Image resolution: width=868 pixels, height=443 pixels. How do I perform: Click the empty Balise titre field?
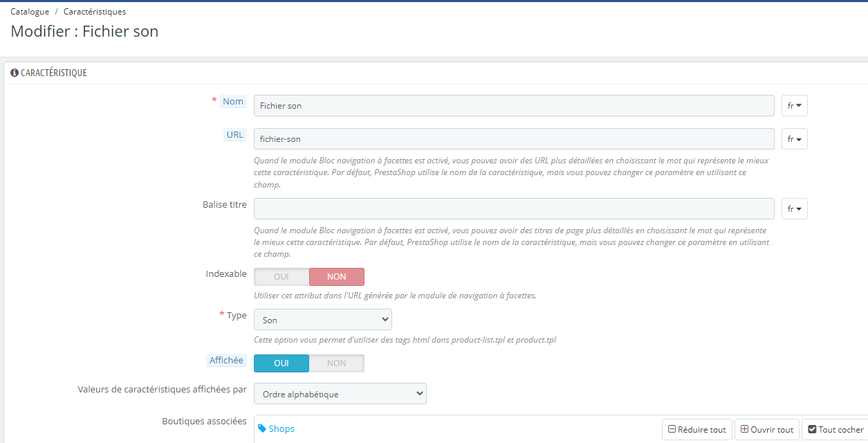514,209
